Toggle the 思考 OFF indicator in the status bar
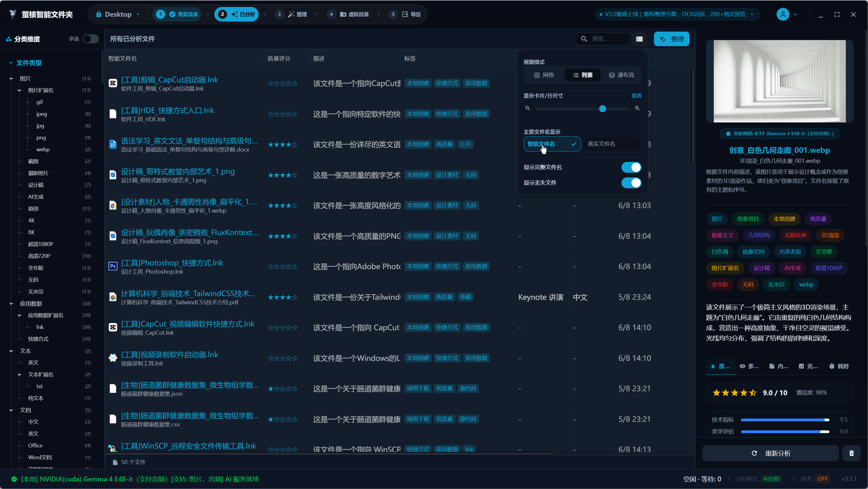Image resolution: width=868 pixels, height=489 pixels. coord(822,479)
